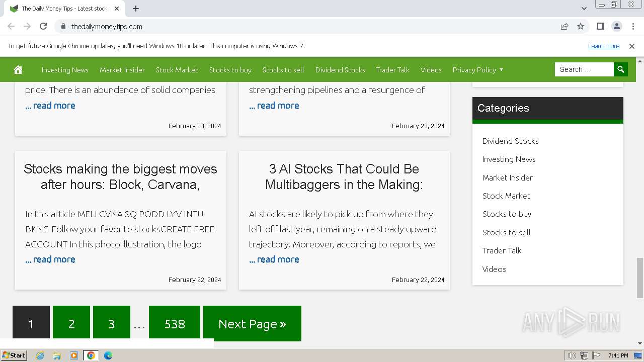Bookmark this page with the star icon

pyautogui.click(x=581, y=26)
